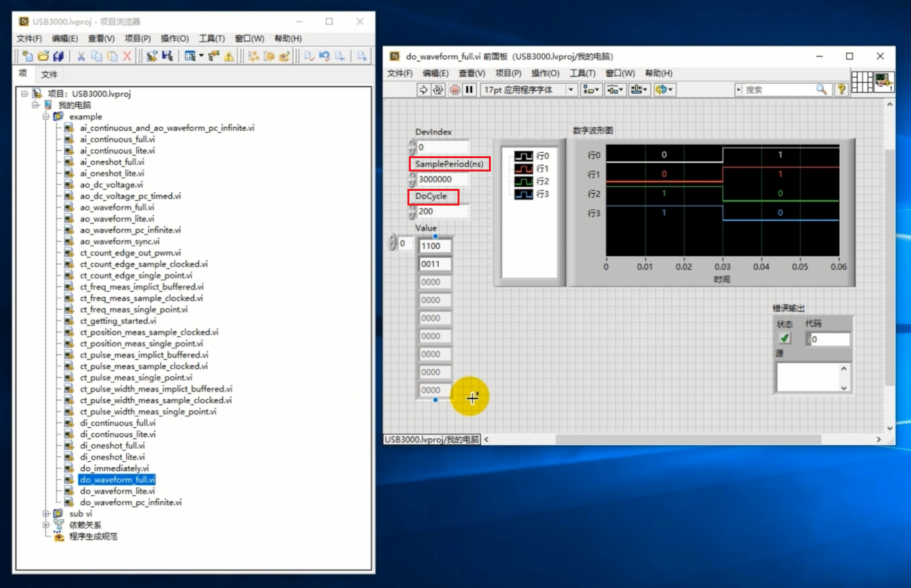Click the Run arrow in the VI toolbar

pos(423,89)
